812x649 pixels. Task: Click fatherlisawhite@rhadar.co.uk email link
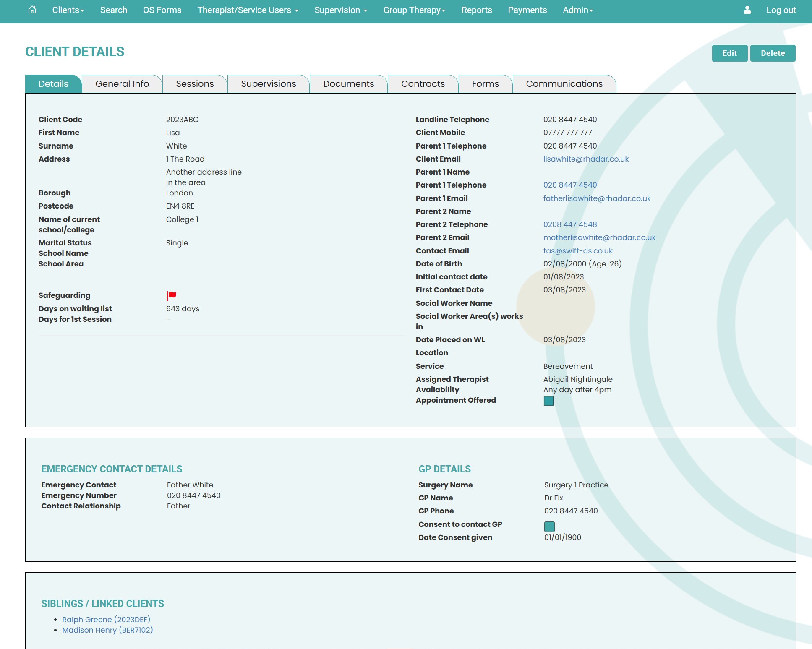pyautogui.click(x=597, y=198)
